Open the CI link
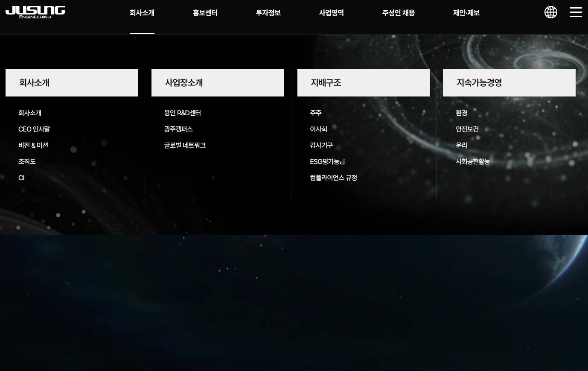 pyautogui.click(x=21, y=178)
